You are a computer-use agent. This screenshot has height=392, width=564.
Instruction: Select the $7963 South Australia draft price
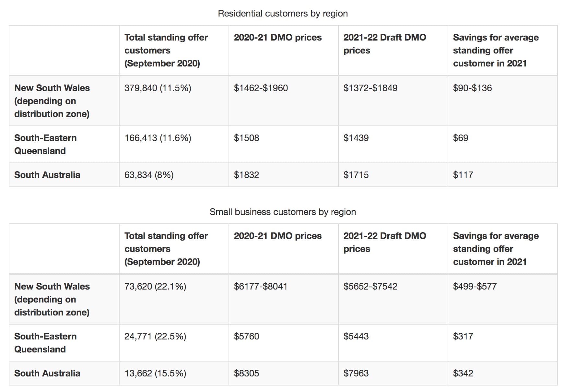coord(357,373)
